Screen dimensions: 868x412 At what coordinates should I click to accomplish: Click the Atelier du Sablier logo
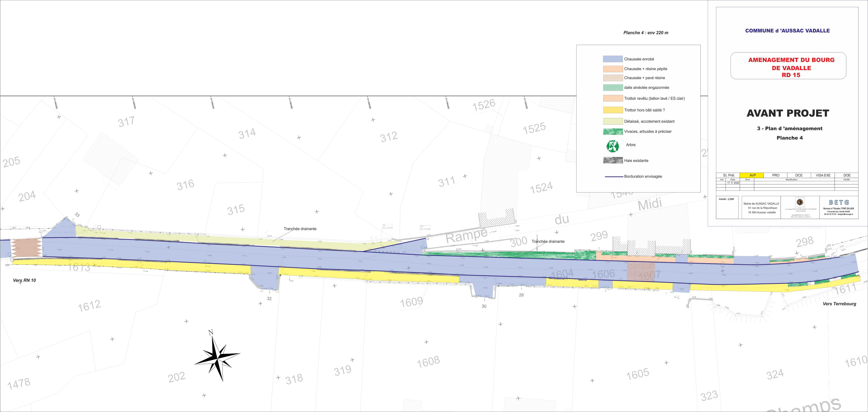point(800,203)
